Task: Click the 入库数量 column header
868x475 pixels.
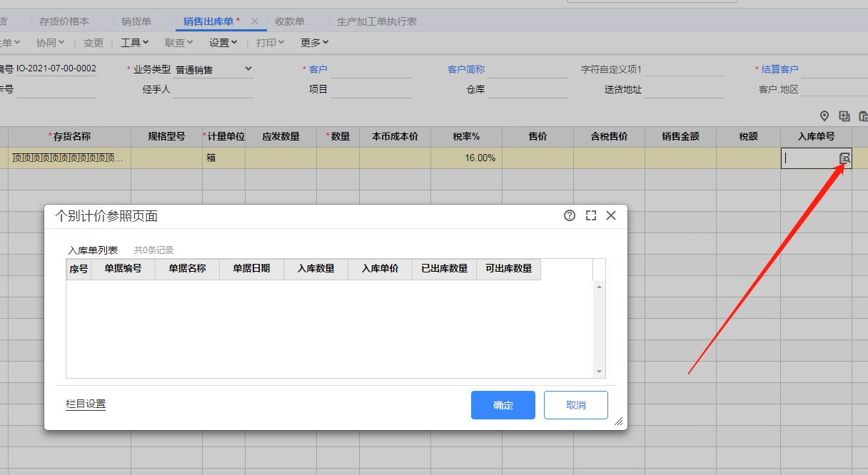Action: (x=316, y=269)
